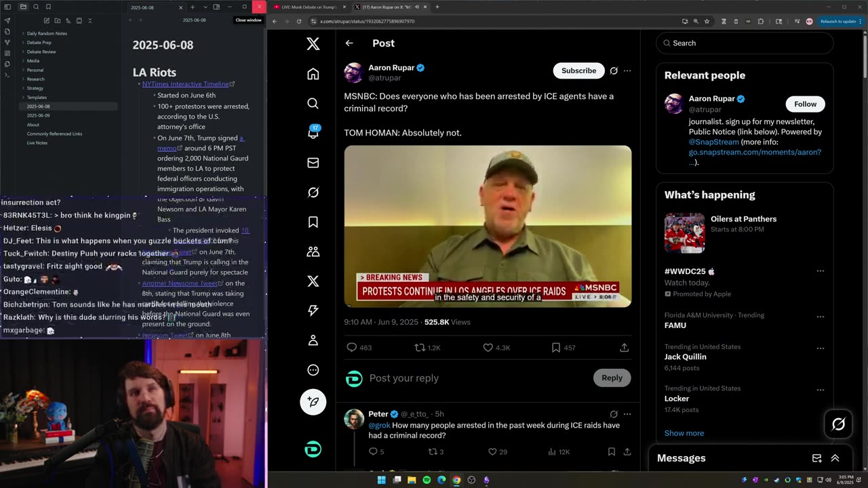This screenshot has width=868, height=488.
Task: Click into X search field
Action: click(x=745, y=43)
